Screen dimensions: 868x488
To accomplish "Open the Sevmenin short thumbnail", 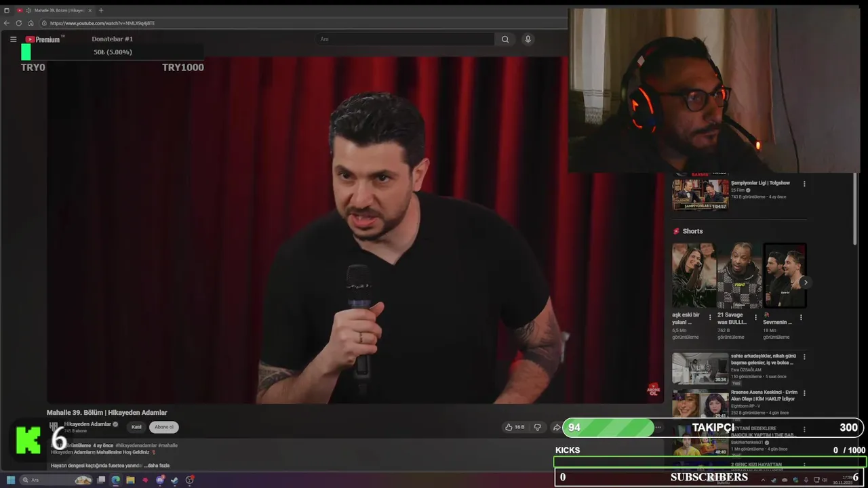I will click(x=785, y=276).
